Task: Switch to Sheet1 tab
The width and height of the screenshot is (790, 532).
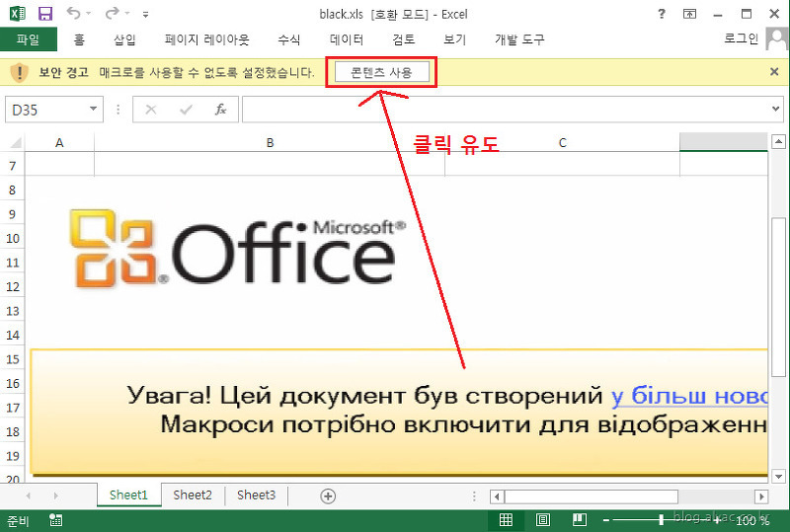Action: point(128,495)
